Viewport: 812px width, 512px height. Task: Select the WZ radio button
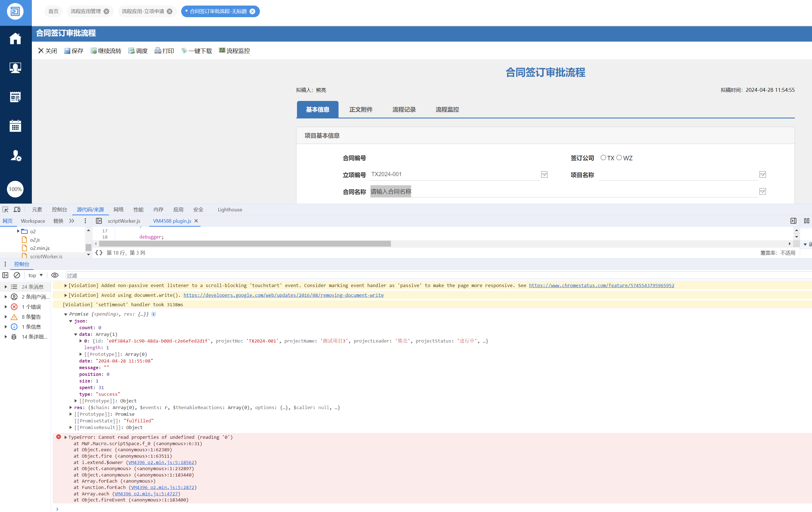coord(619,158)
